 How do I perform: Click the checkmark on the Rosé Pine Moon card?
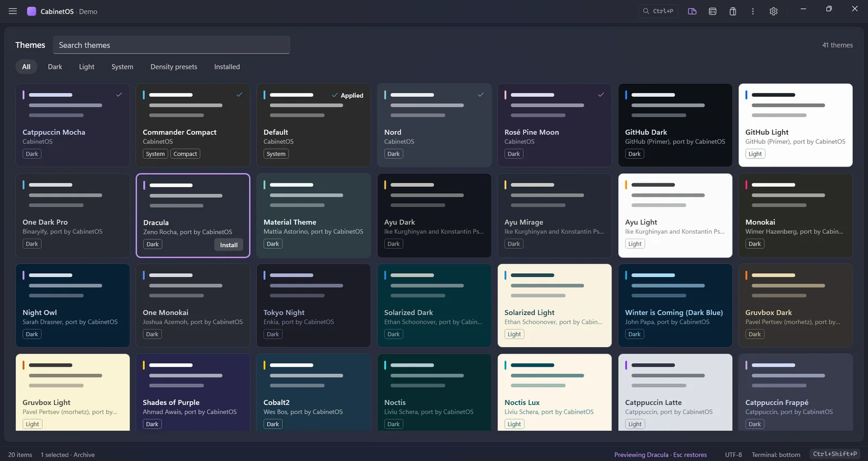coord(601,95)
